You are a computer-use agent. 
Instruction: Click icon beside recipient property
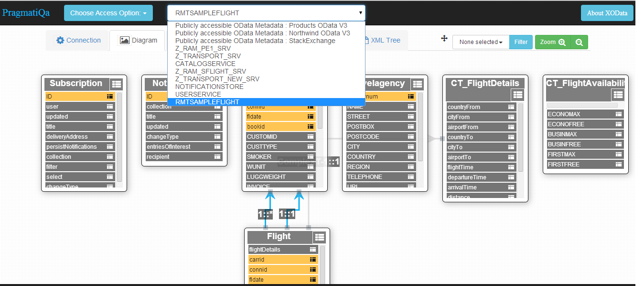tap(217, 157)
